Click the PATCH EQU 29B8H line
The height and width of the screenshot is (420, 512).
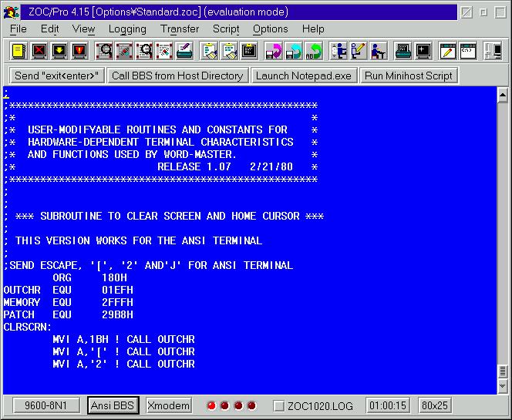(69, 314)
